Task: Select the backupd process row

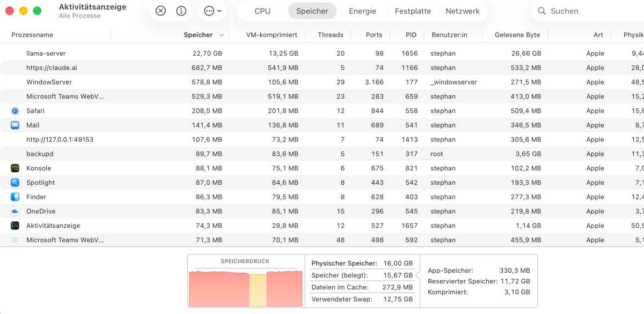Action: click(322, 154)
